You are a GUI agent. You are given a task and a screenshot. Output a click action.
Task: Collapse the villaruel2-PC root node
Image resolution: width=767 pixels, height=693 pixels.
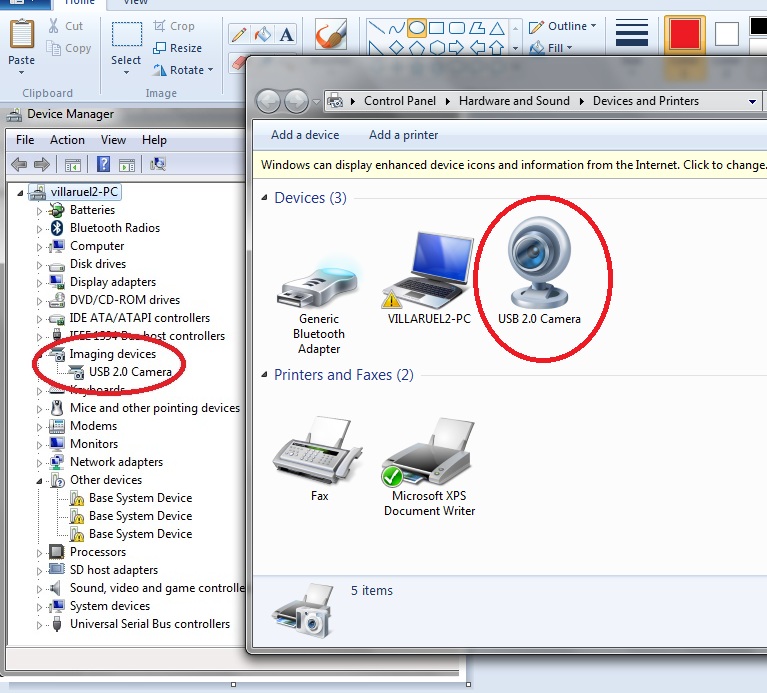20,193
